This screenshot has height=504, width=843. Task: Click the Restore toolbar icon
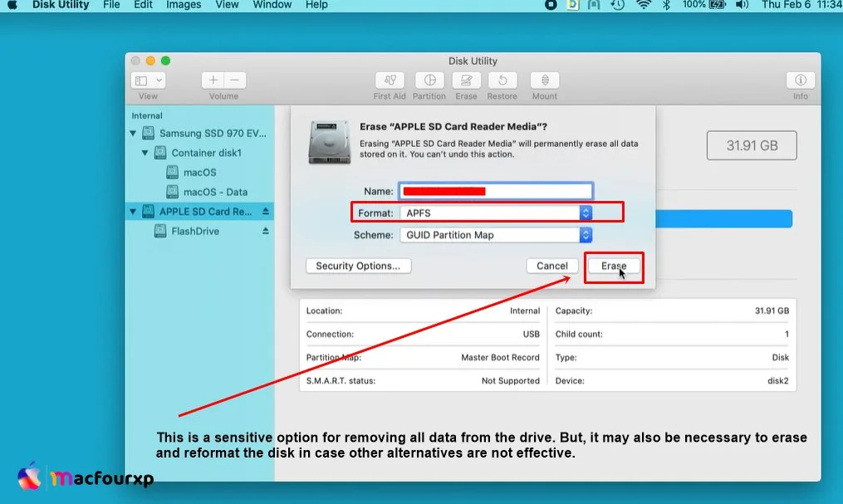coord(502,81)
